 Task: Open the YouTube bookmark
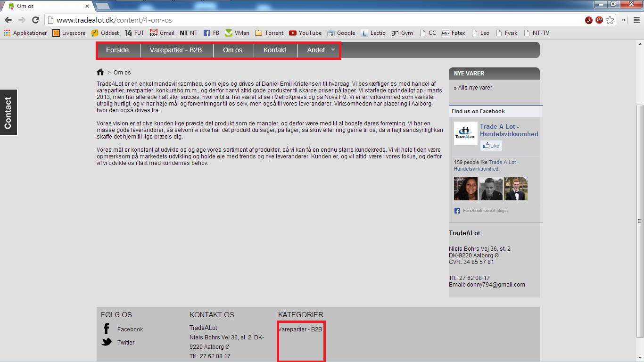(305, 33)
